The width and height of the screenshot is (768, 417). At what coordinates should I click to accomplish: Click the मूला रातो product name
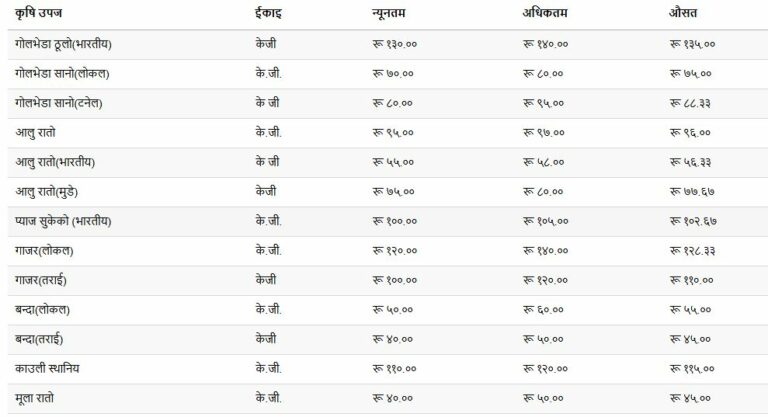pos(34,398)
